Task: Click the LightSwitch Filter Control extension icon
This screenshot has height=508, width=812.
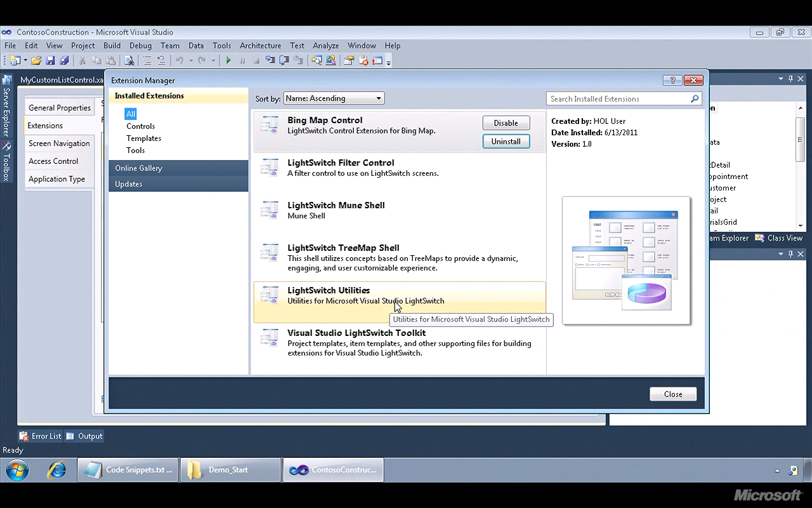Action: click(x=270, y=167)
